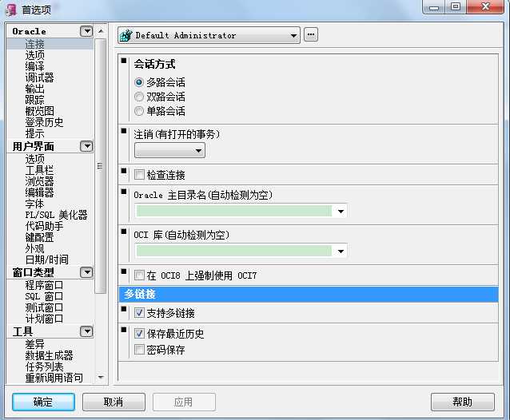Select 差异 in the sidebar
This screenshot has height=420, width=510.
[35, 344]
